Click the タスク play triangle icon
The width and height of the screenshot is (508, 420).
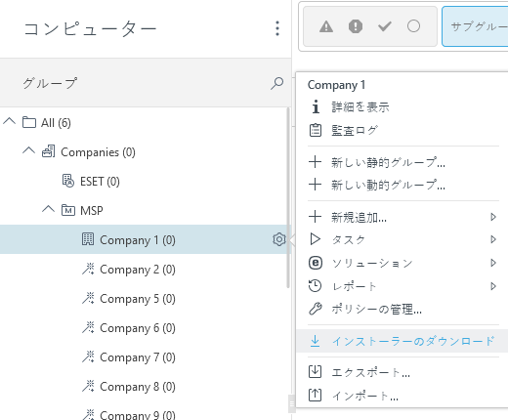tap(316, 239)
